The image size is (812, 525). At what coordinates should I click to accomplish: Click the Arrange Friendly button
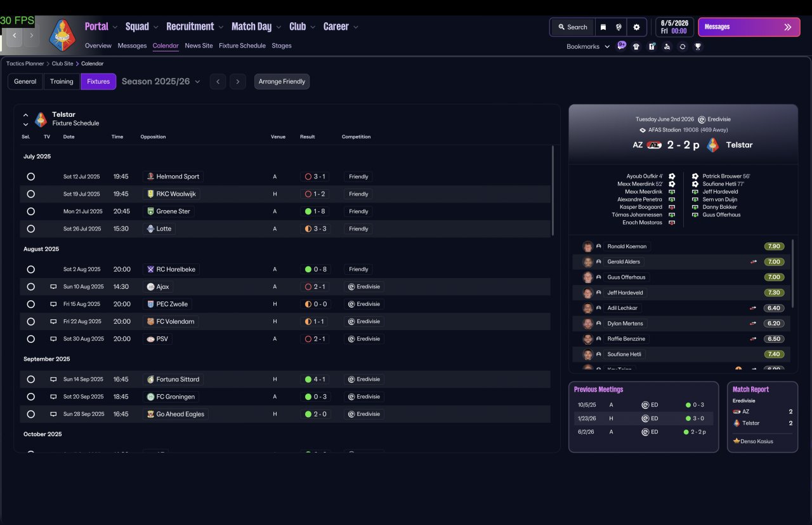coord(282,81)
